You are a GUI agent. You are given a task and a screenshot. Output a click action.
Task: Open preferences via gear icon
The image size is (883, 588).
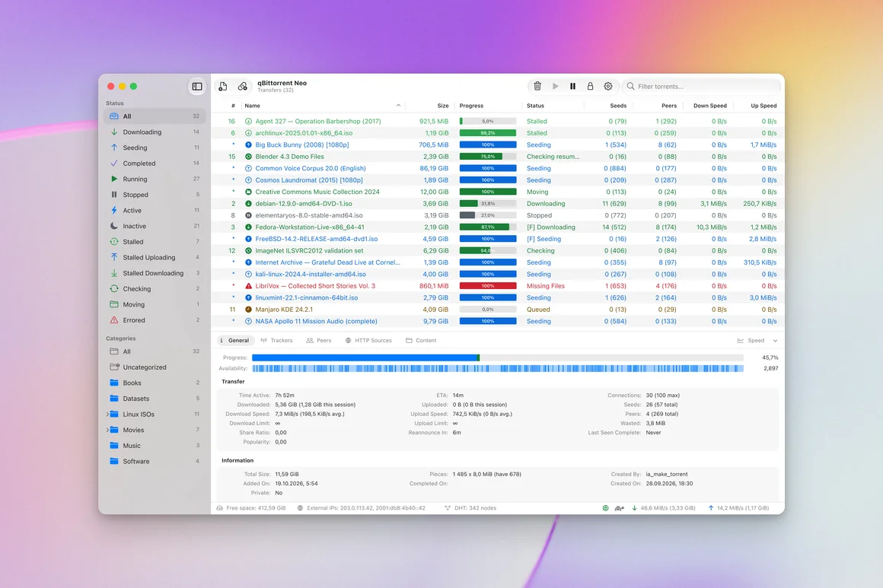click(x=608, y=86)
